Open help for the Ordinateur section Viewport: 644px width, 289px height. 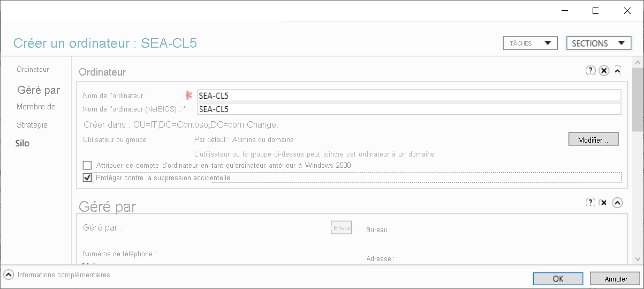[x=590, y=70]
